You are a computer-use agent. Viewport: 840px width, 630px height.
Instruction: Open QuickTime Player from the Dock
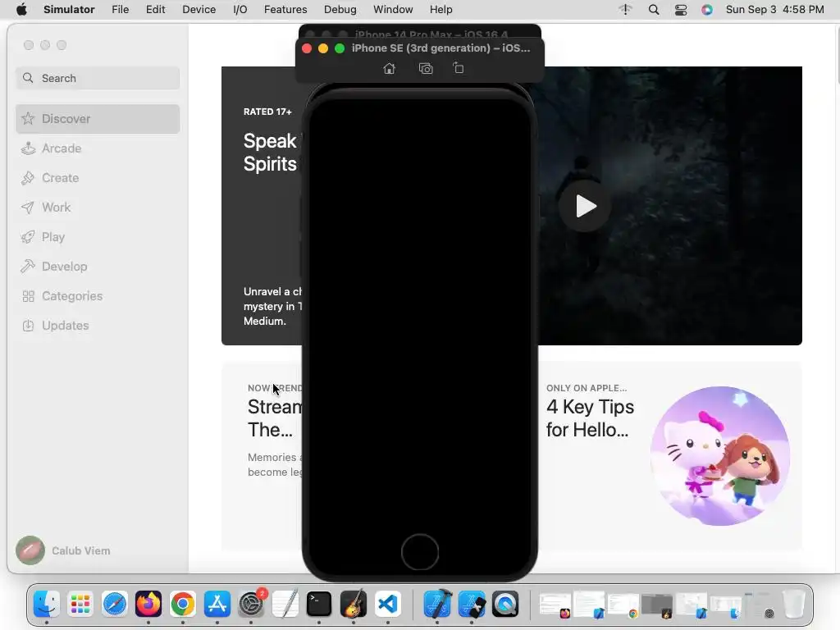(x=505, y=605)
